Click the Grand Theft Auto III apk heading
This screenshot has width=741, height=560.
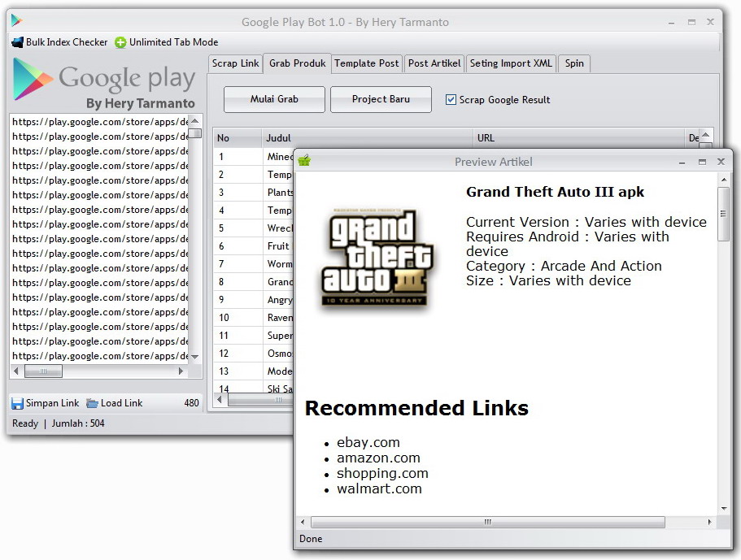pyautogui.click(x=555, y=192)
